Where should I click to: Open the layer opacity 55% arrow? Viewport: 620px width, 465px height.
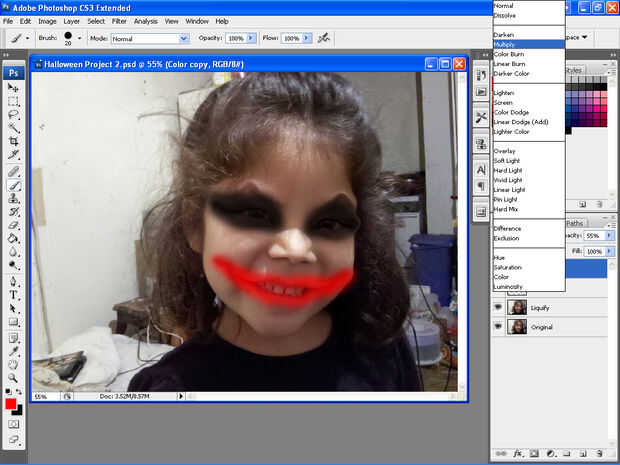click(609, 235)
